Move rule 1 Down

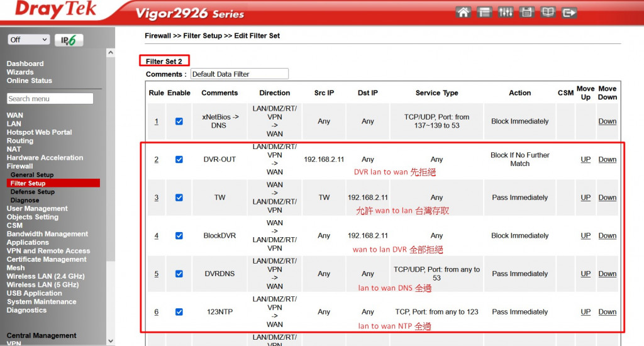tap(607, 121)
